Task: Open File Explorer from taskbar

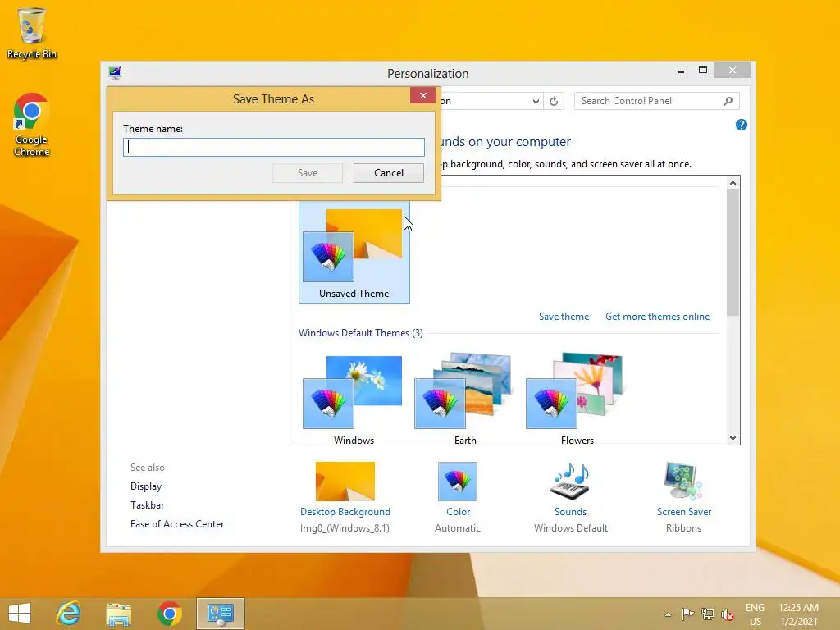Action: tap(118, 614)
